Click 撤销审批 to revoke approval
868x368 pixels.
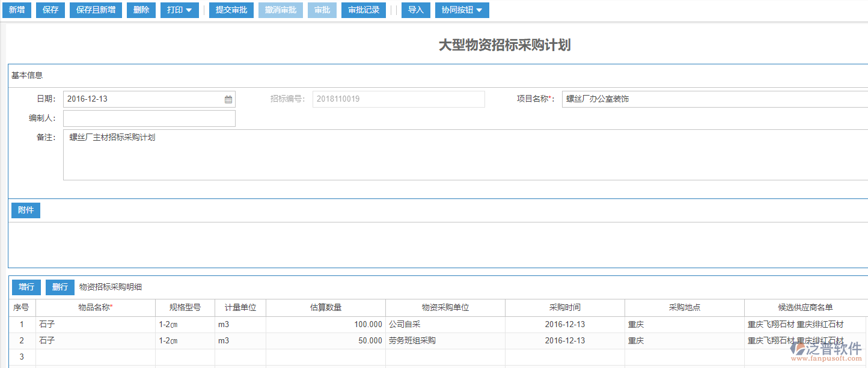pyautogui.click(x=280, y=10)
